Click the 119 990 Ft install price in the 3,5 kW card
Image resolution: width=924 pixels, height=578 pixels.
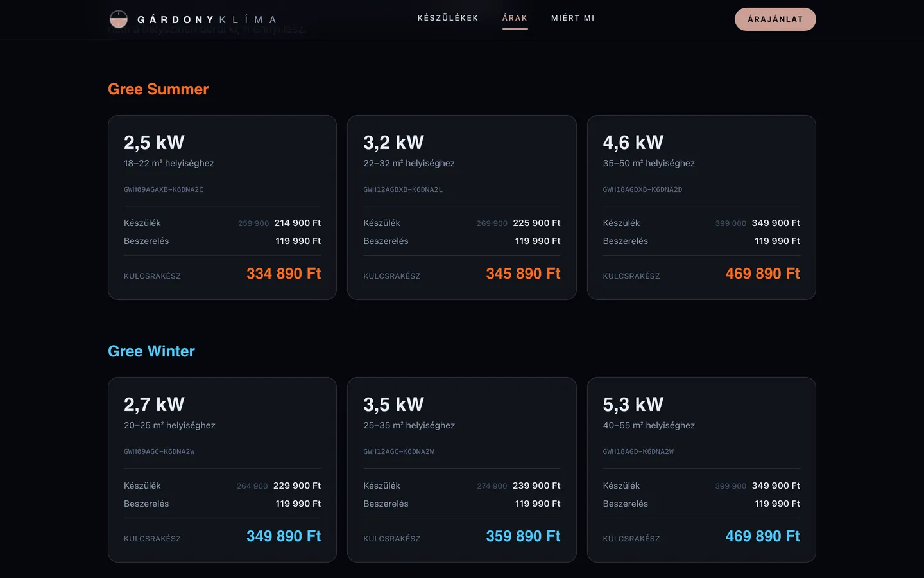click(538, 504)
